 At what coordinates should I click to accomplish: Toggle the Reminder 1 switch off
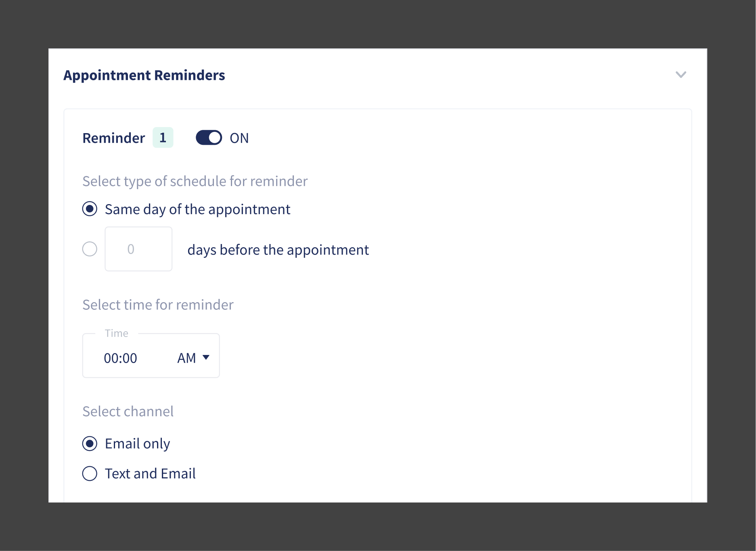(209, 138)
